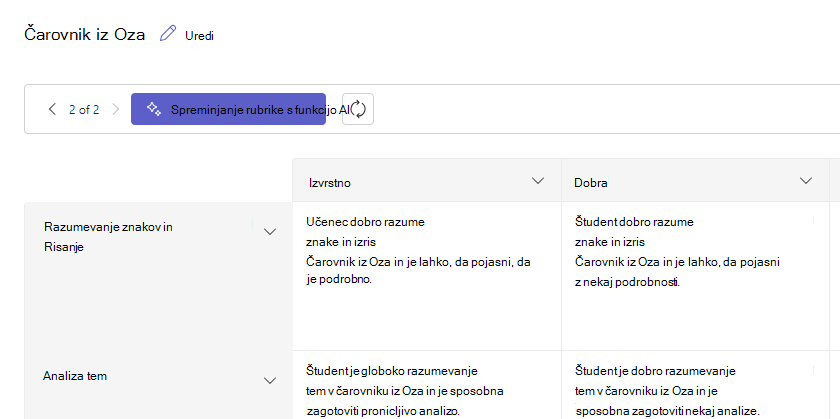Screen dimensions: 840x419
Task: Click the '2 of 2' version counter
Action: pos(84,110)
